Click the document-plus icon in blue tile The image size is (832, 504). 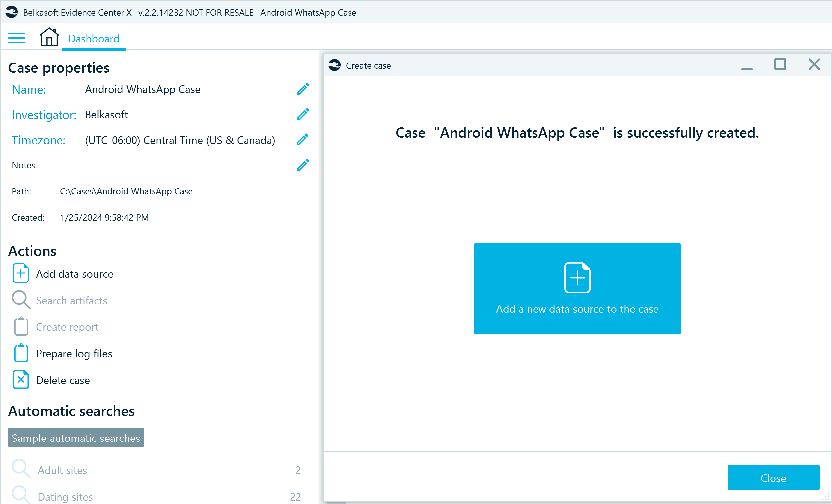click(x=577, y=278)
